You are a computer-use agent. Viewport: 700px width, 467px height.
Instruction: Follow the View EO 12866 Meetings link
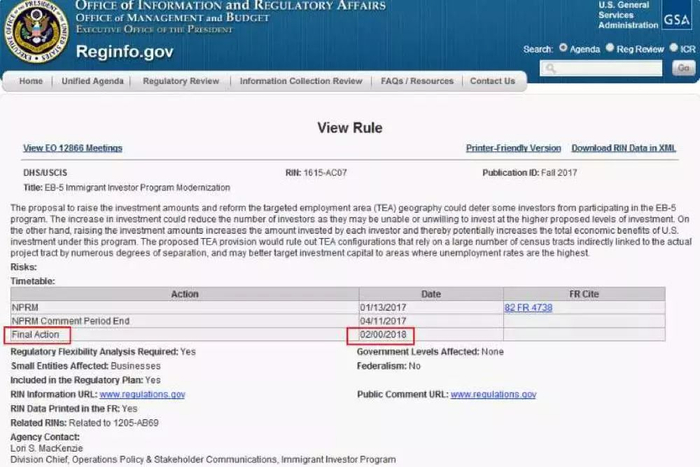(x=73, y=148)
